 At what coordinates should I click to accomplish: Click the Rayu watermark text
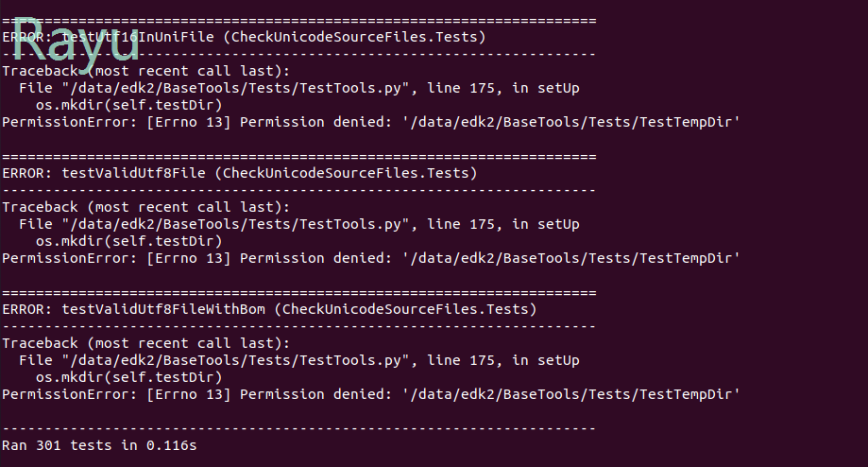(76, 43)
